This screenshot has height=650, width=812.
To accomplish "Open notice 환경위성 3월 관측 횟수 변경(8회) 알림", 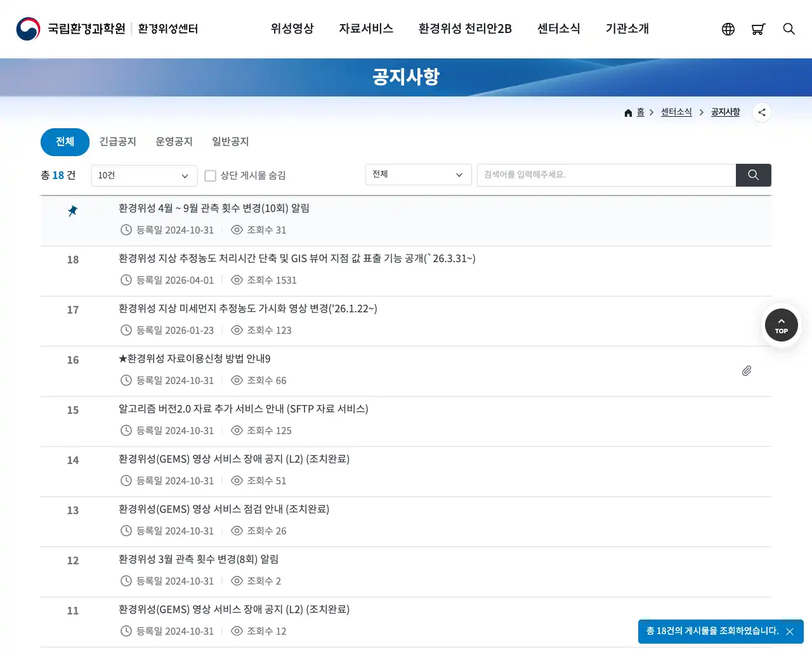I will [199, 559].
